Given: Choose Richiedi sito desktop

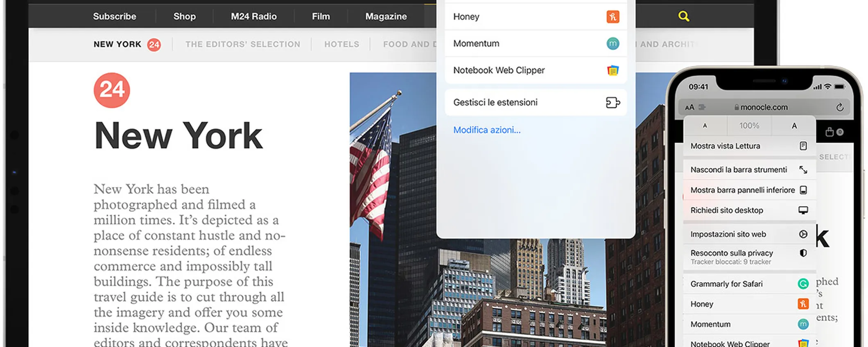Looking at the screenshot, I should pyautogui.click(x=750, y=210).
